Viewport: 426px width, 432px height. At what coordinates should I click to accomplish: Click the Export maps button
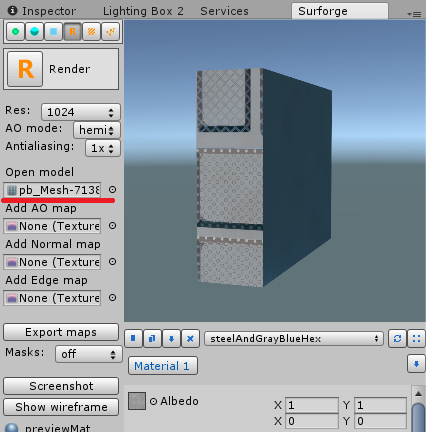[x=61, y=332]
